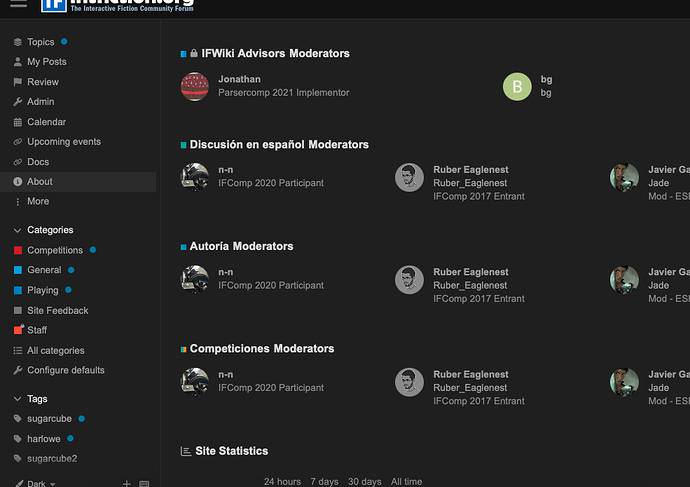
Task: Open keyboard shortcuts icon
Action: tap(144, 484)
